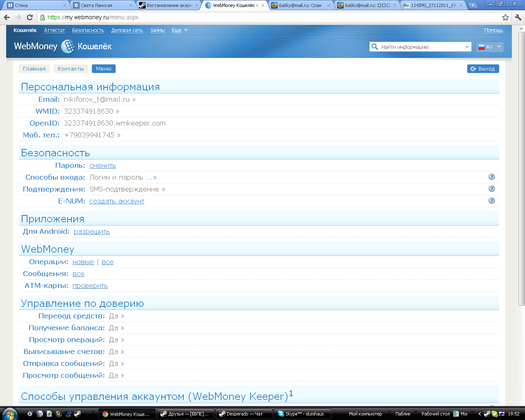Click the Найти информацию search field

tap(421, 47)
